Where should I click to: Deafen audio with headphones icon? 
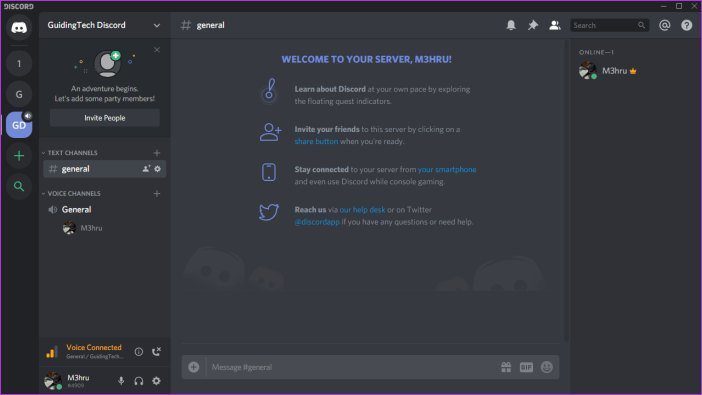pos(139,381)
